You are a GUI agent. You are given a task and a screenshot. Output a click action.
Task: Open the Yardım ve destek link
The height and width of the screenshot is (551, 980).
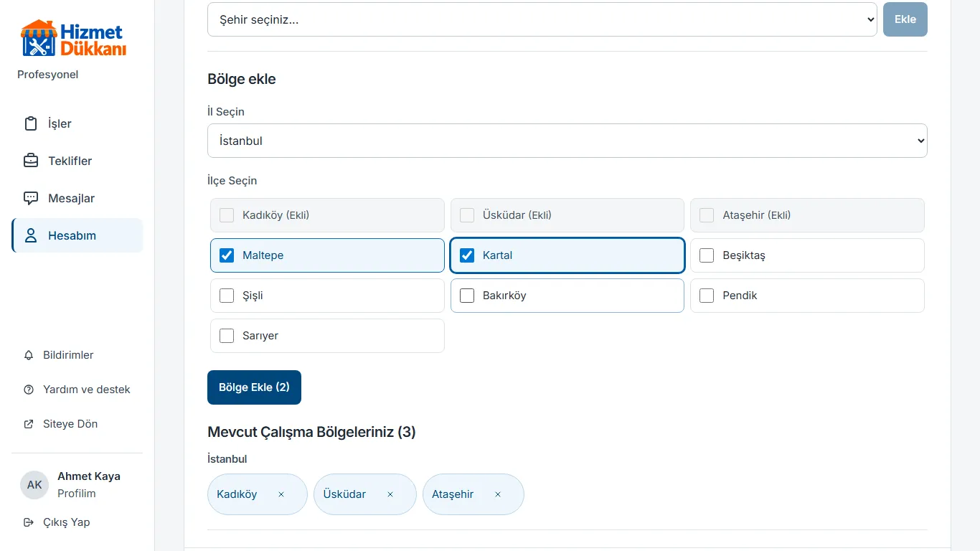[77, 390]
